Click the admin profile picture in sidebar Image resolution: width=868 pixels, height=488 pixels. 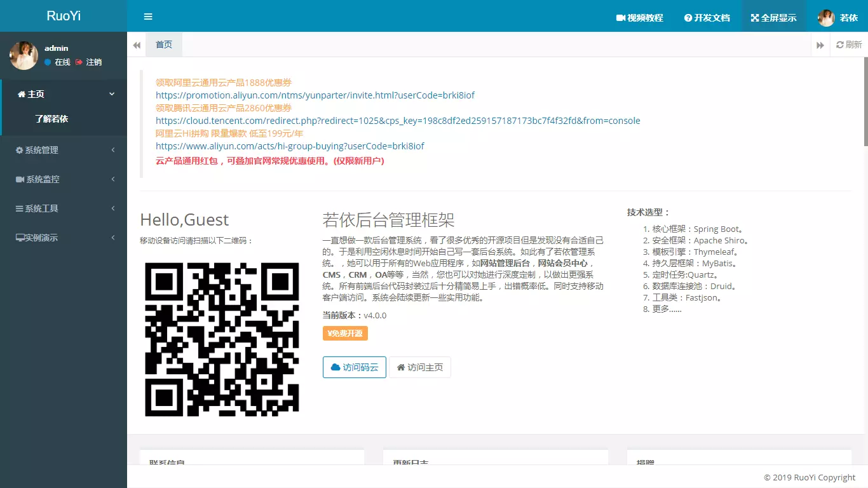click(x=24, y=56)
